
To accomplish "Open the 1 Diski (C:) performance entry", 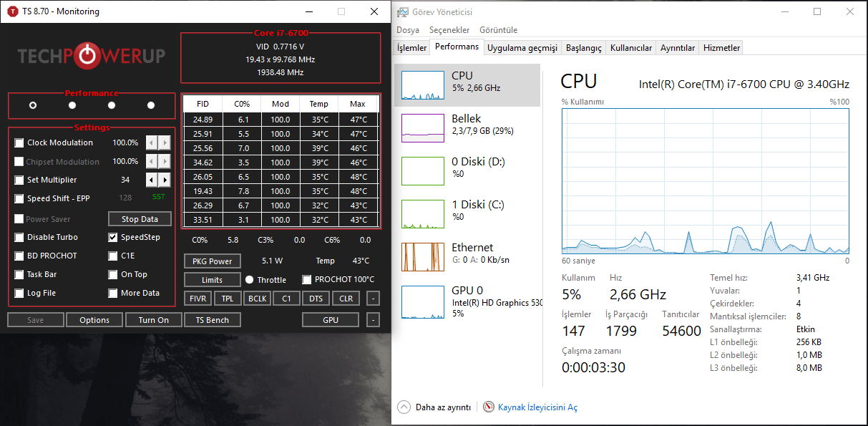I will point(468,214).
